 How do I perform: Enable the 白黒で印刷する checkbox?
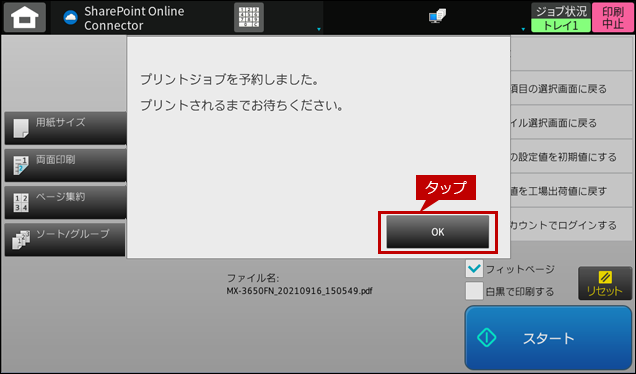pos(474,291)
